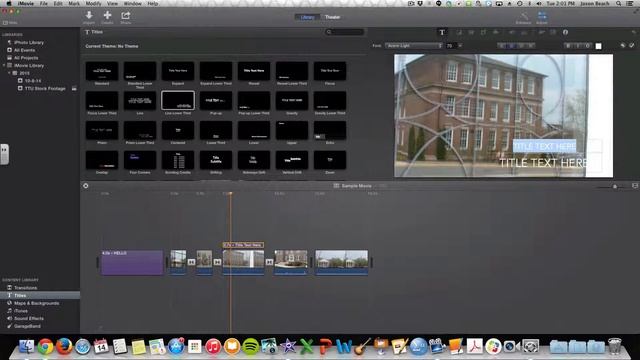
Task: Open Trash in the Dock
Action: tap(614, 347)
